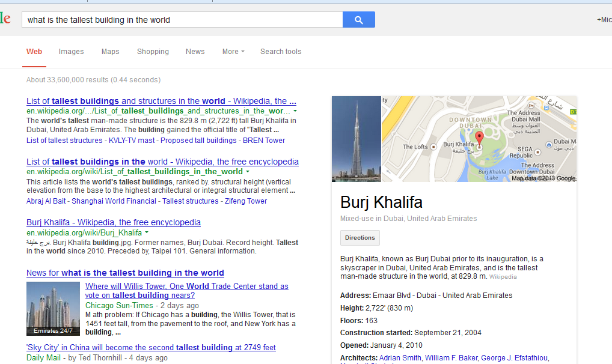612x364 pixels.
Task: Open the Shanghai World Financial sitelink
Action: (x=114, y=201)
